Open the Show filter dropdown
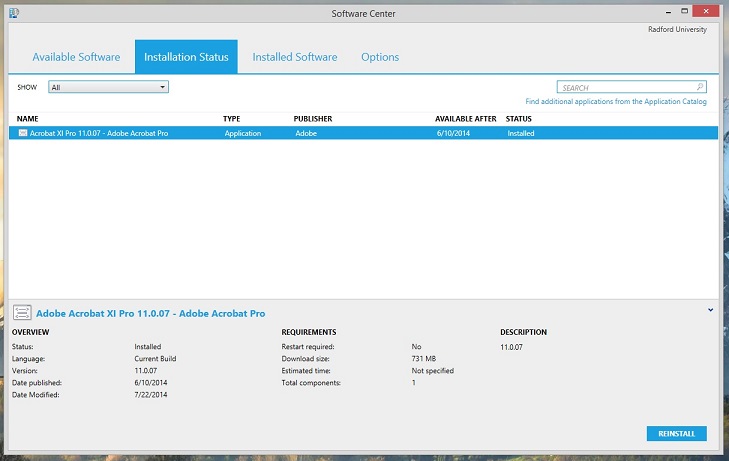Image resolution: width=729 pixels, height=461 pixels. tap(108, 87)
